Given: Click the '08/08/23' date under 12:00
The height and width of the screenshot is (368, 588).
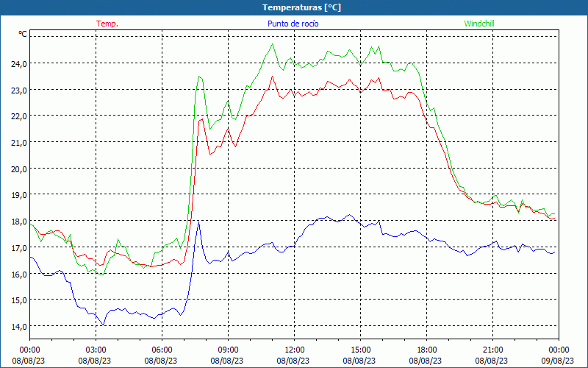Looking at the screenshot, I should [293, 361].
